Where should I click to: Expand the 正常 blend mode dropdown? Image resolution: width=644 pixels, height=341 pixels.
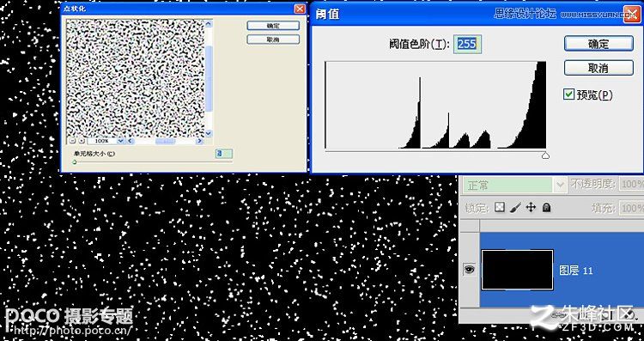tap(560, 185)
